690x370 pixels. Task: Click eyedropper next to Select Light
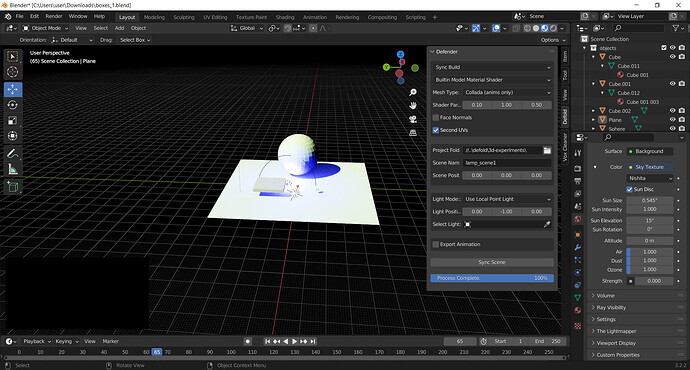pos(547,224)
